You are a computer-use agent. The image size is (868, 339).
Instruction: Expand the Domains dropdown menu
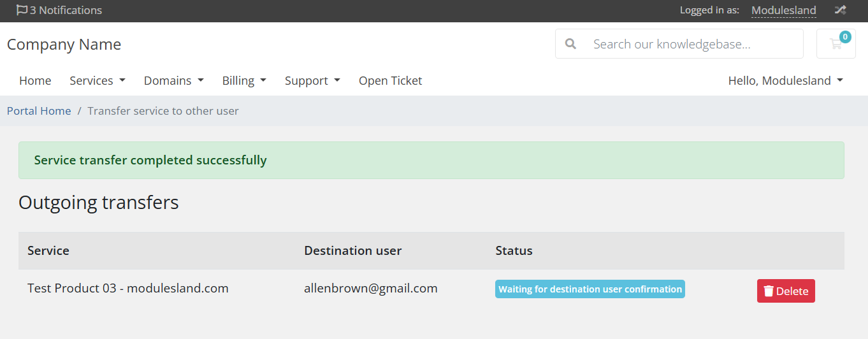[x=174, y=80]
